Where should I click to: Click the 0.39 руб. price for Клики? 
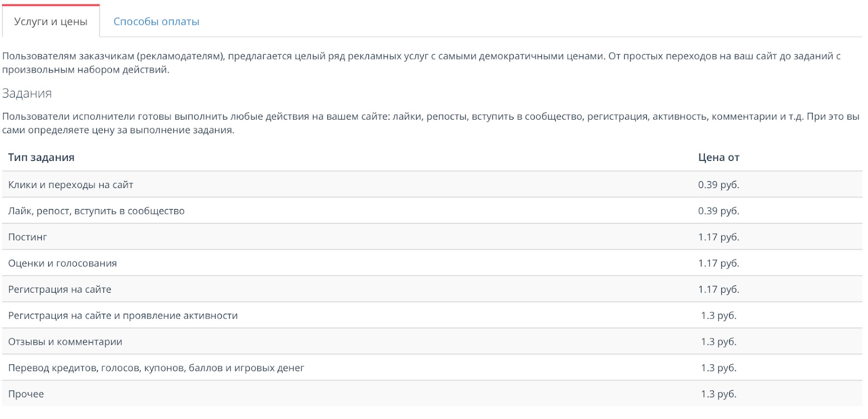[x=718, y=185]
